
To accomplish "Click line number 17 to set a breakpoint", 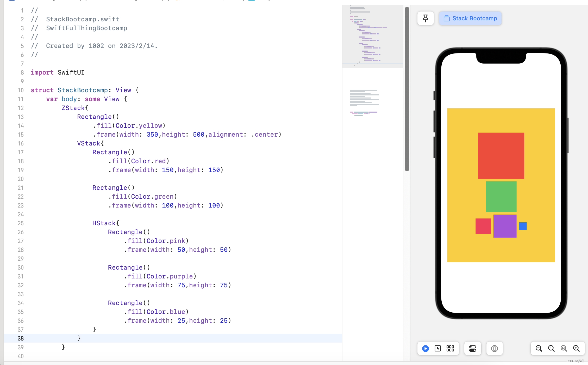I will click(x=21, y=152).
